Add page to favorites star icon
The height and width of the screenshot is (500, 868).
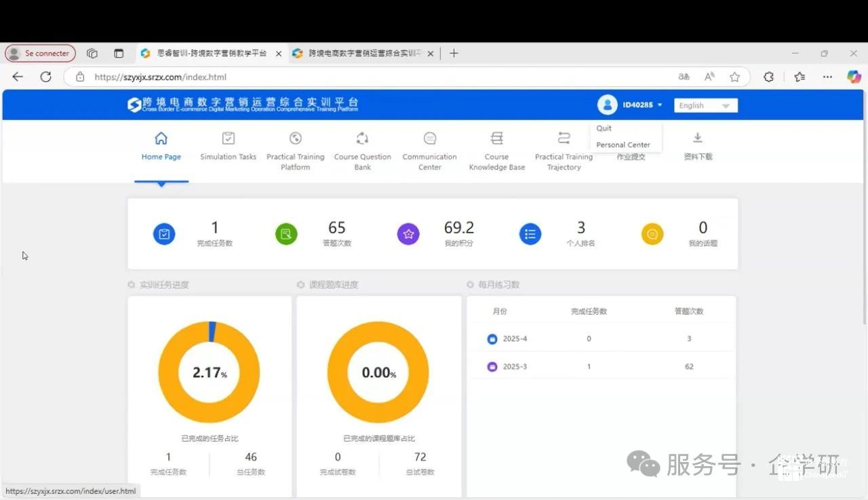click(734, 77)
